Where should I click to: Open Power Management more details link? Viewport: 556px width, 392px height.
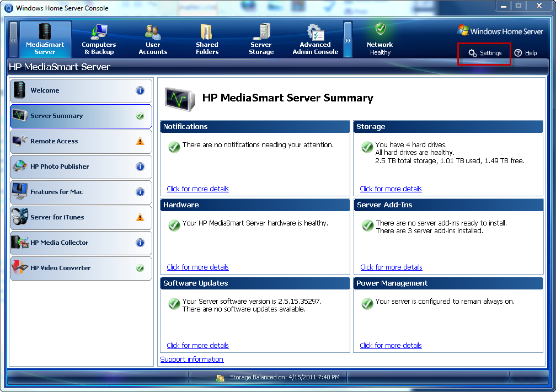coord(391,346)
